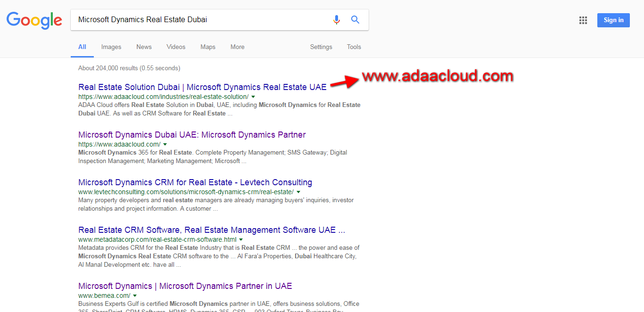Open the Tools filter options
The height and width of the screenshot is (312, 644).
[354, 47]
